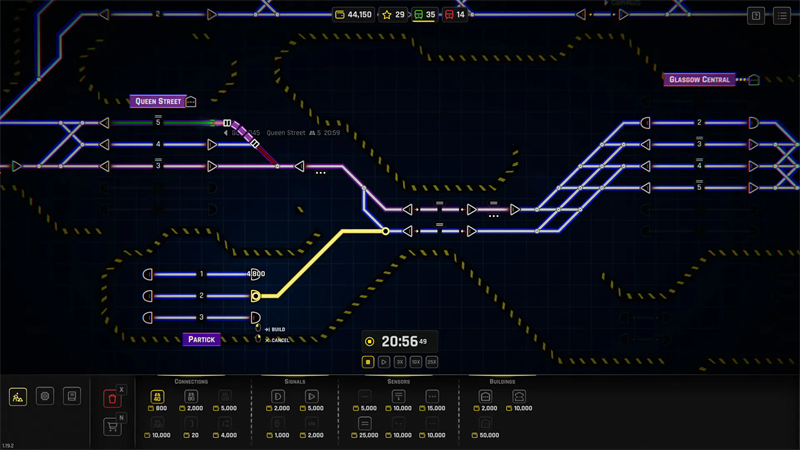Viewport: 800px width, 450px height.
Task: Click the green train counter 35
Action: pos(424,15)
